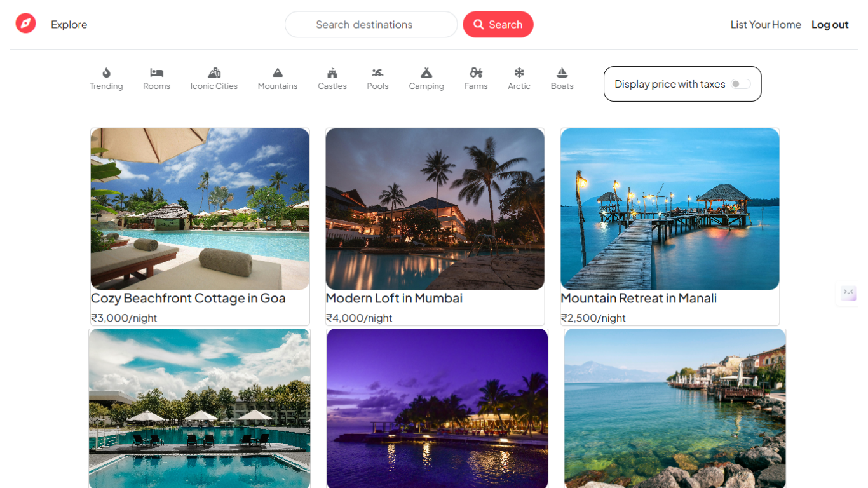
Task: Open List Your Home link
Action: (766, 25)
